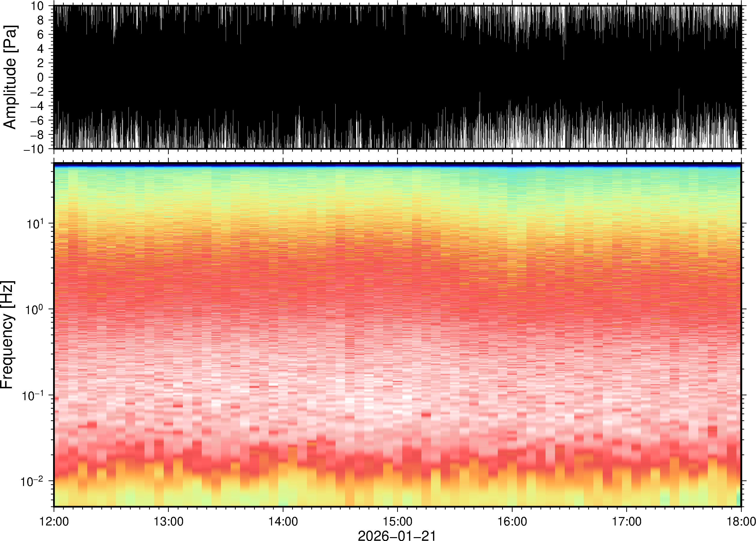Click the 2026-01-21 date label
This screenshot has width=756, height=541.
point(397,535)
